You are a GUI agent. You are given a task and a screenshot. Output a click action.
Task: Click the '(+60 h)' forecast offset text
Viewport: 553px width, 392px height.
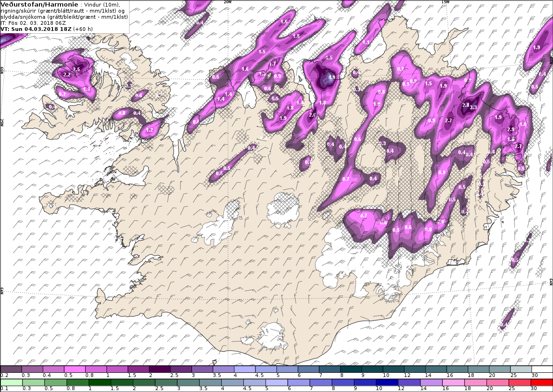(x=83, y=29)
